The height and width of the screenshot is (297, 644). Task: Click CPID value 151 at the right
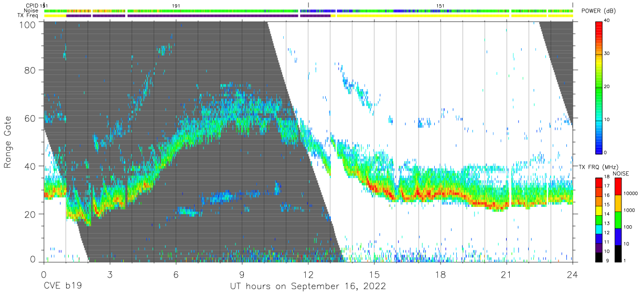tap(441, 6)
